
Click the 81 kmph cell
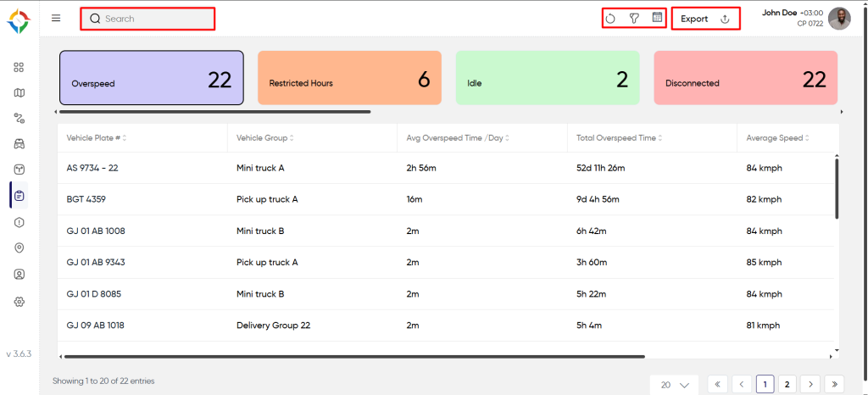point(764,325)
